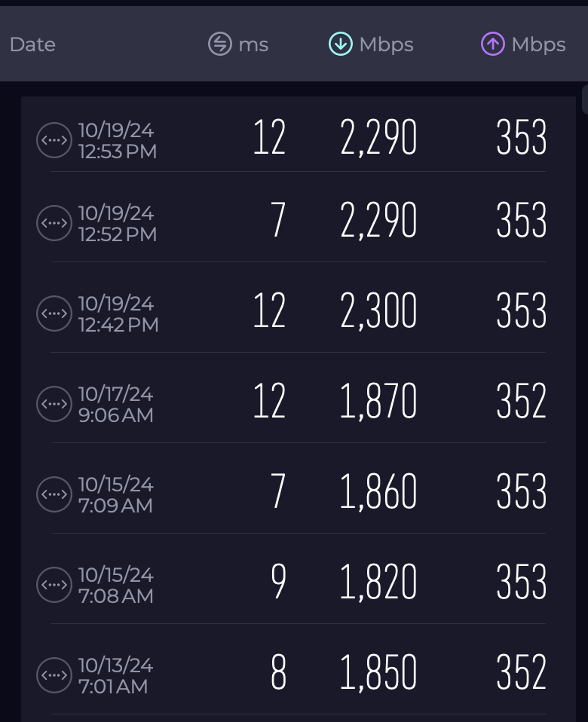Viewport: 588px width, 722px height.
Task: Click the download arrow icon in header
Action: tap(341, 44)
